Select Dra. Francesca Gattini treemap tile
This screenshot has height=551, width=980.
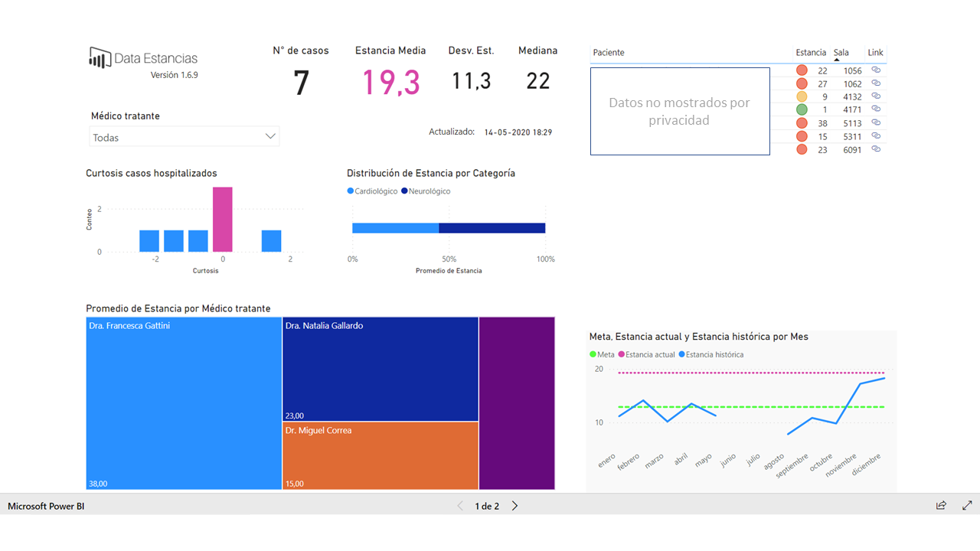(x=184, y=403)
